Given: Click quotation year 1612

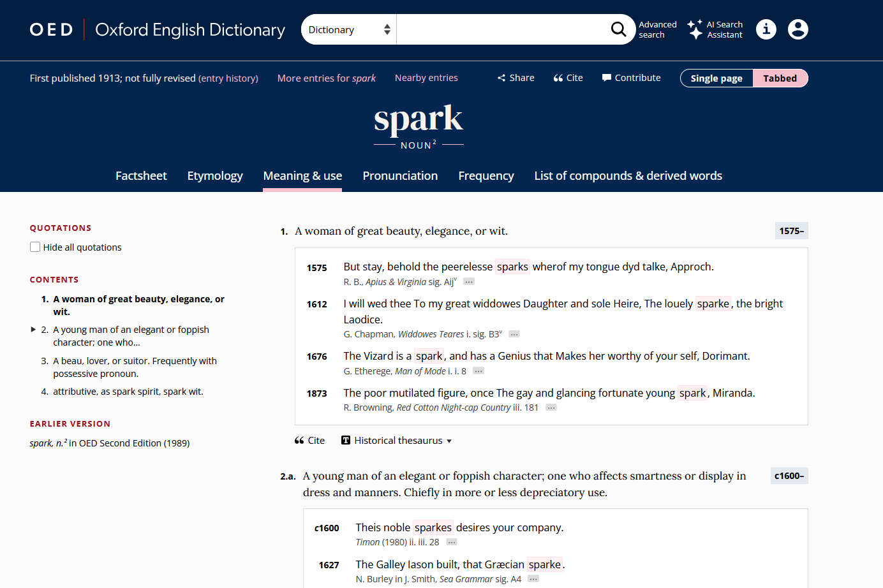Looking at the screenshot, I should 317,304.
